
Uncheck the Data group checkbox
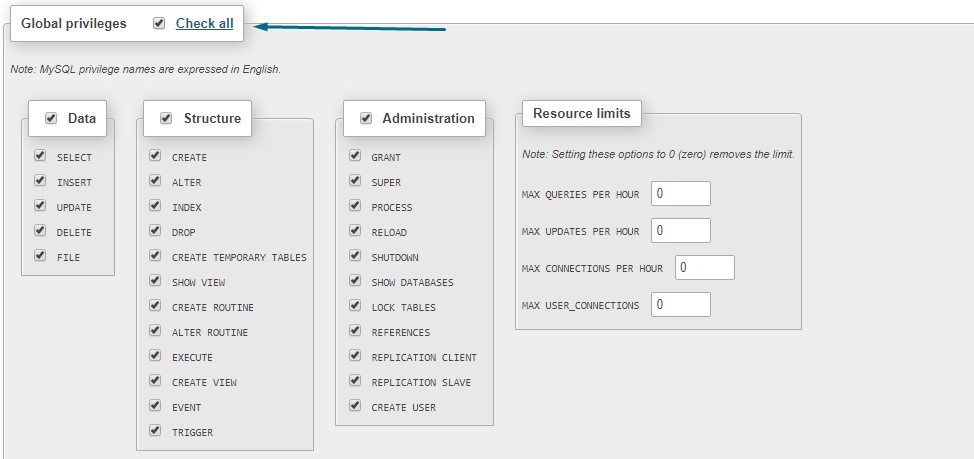coord(51,118)
